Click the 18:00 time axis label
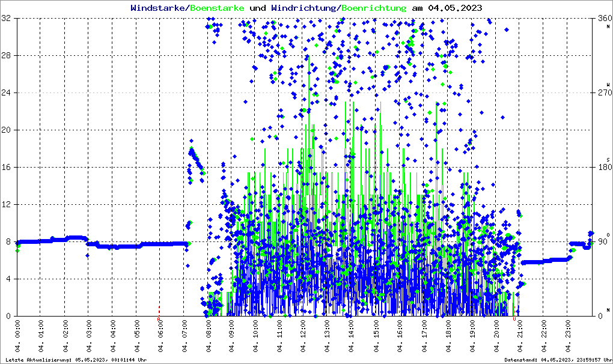 (448, 336)
